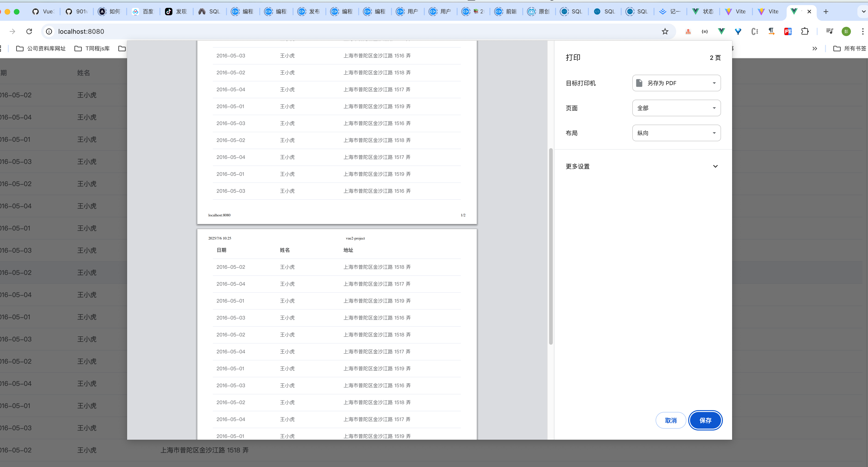Open the 布局 layout dropdown showing 纵向

pyautogui.click(x=676, y=133)
